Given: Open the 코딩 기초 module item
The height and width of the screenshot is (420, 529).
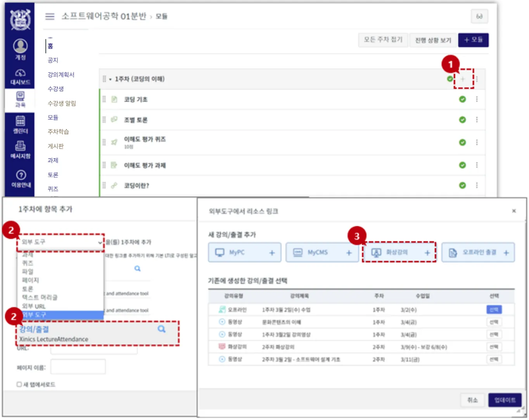Looking at the screenshot, I should pyautogui.click(x=136, y=100).
